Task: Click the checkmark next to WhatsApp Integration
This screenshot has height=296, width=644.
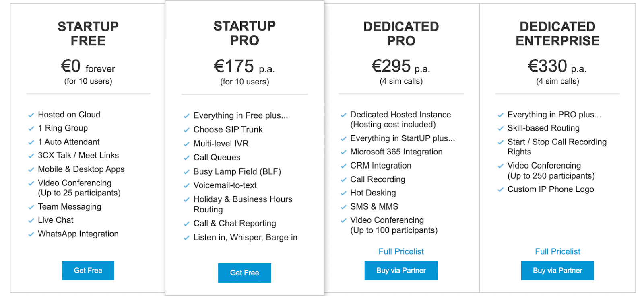Action: click(x=31, y=234)
